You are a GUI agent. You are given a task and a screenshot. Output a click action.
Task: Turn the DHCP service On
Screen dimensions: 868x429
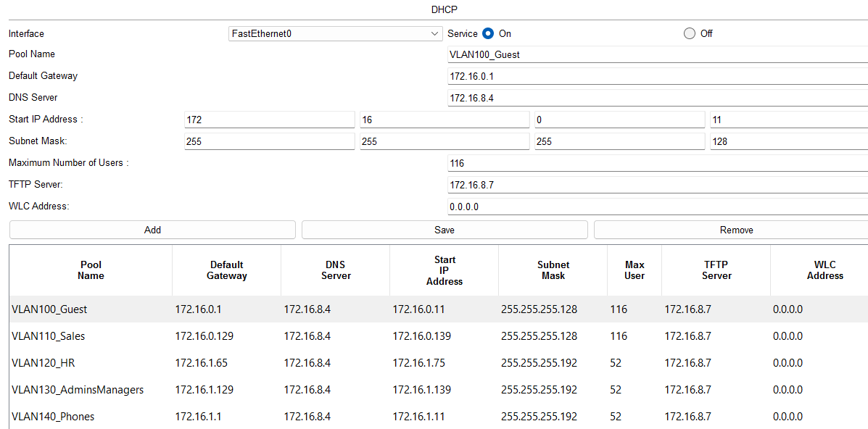[488, 33]
